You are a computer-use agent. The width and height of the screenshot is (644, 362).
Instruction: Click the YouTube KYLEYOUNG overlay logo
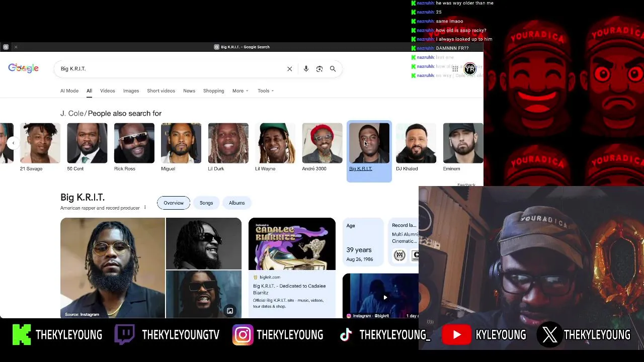(457, 335)
